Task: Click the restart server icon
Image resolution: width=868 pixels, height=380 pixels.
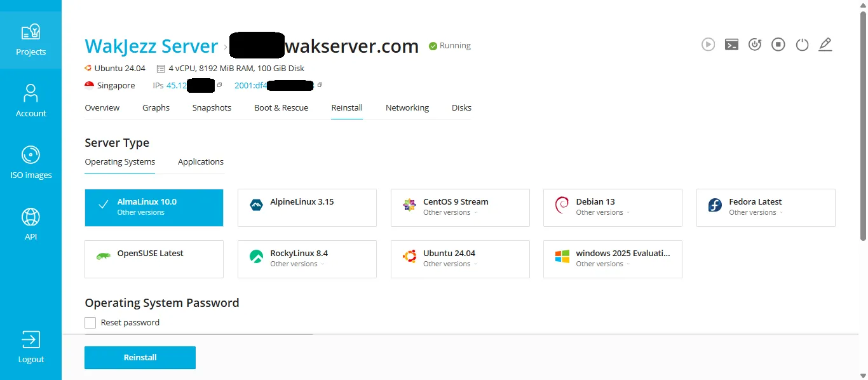Action: [x=754, y=44]
